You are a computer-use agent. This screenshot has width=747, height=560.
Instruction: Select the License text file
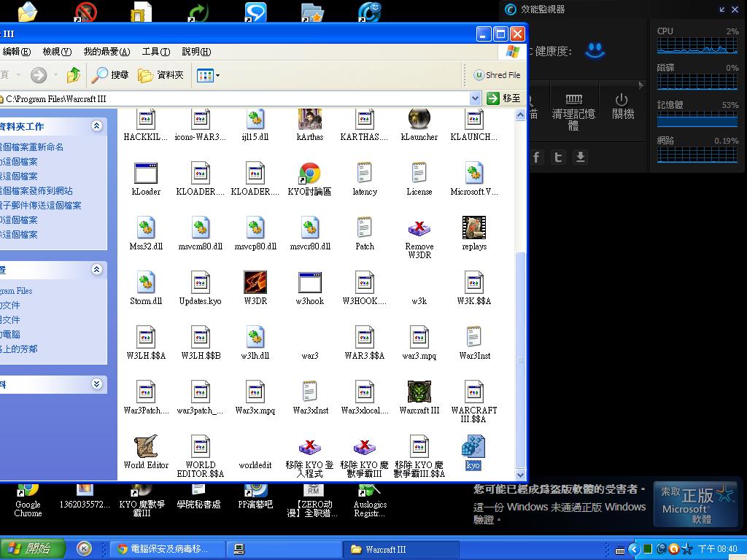click(x=419, y=174)
